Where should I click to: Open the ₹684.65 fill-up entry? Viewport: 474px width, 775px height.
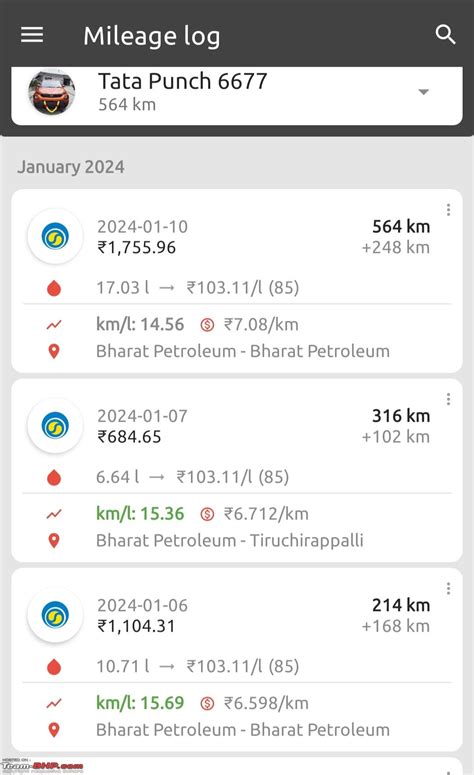237,470
